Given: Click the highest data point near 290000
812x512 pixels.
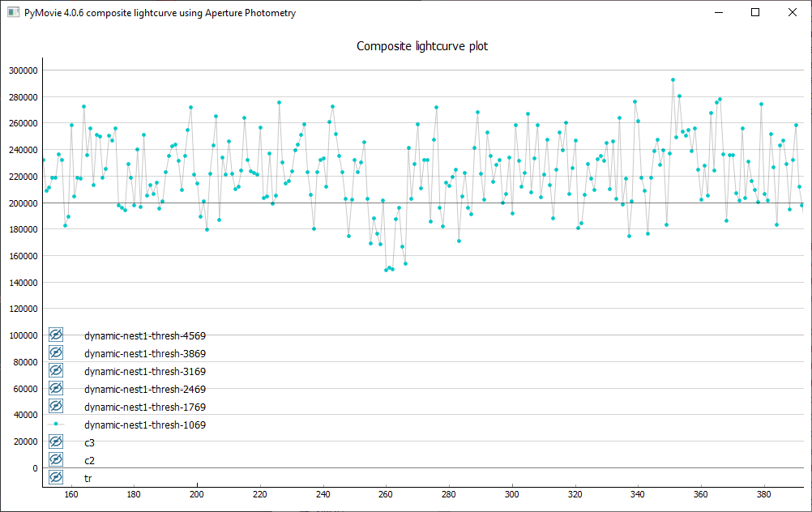Looking at the screenshot, I should (673, 80).
